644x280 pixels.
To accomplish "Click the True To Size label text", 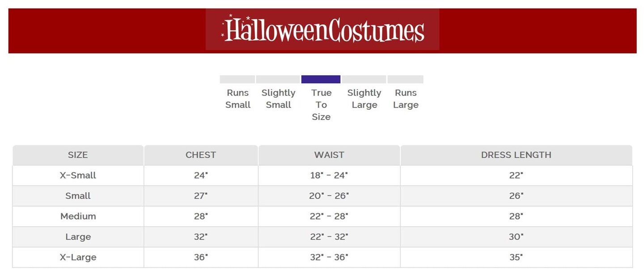I will coord(321,105).
